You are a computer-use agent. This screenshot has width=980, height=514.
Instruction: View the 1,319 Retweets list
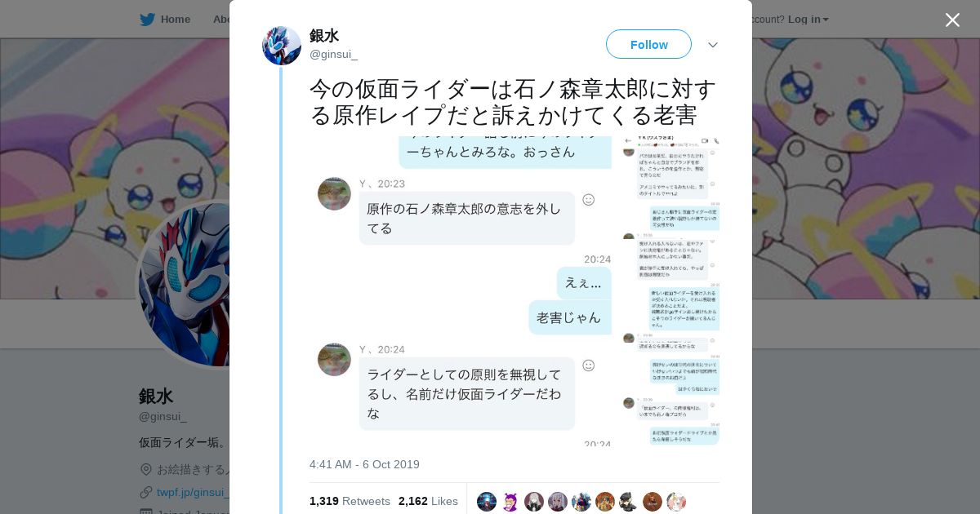350,501
